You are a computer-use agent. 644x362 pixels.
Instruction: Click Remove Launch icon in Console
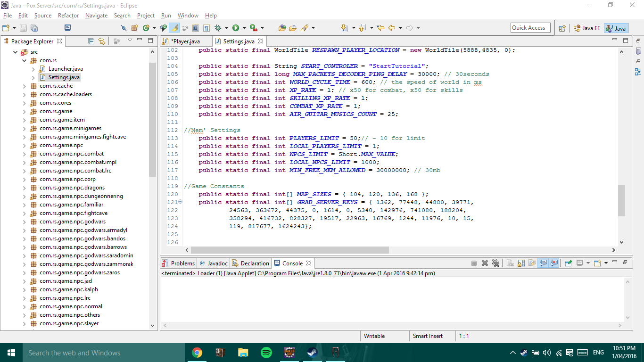point(485,263)
